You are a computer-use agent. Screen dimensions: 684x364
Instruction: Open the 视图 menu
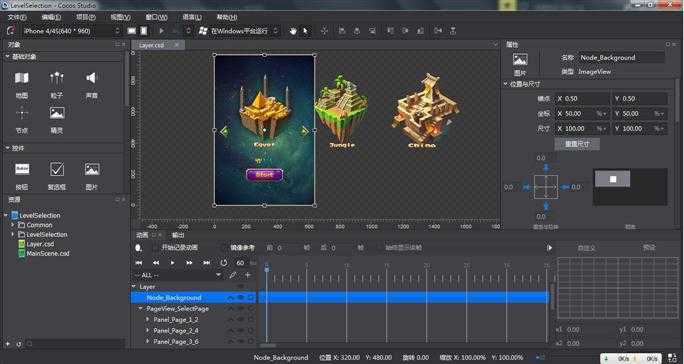point(120,17)
